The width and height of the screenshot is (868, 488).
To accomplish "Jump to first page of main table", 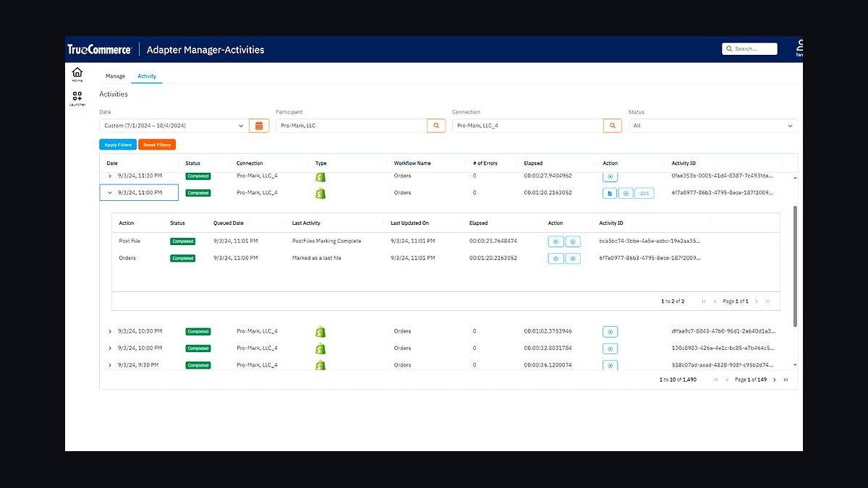I will click(716, 380).
